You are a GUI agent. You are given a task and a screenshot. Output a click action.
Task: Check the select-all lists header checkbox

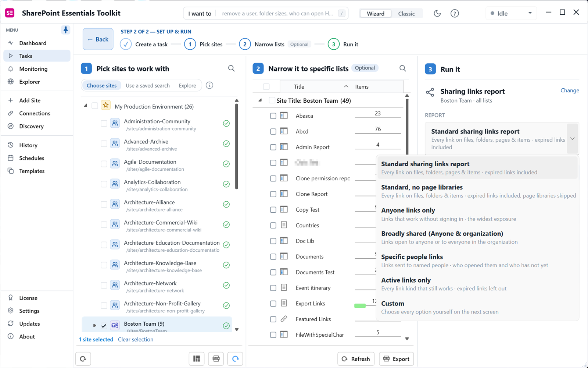point(266,87)
